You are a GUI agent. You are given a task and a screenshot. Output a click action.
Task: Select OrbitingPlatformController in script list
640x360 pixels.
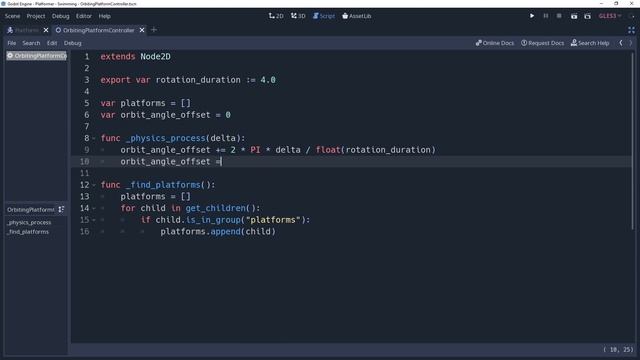[x=36, y=56]
